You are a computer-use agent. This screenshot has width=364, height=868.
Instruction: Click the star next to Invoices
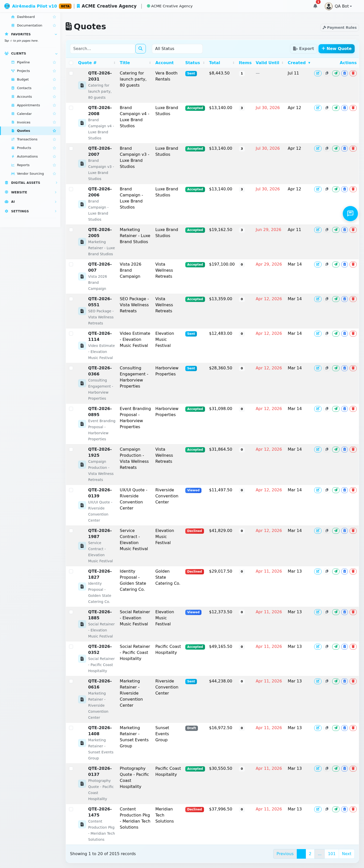pos(54,122)
